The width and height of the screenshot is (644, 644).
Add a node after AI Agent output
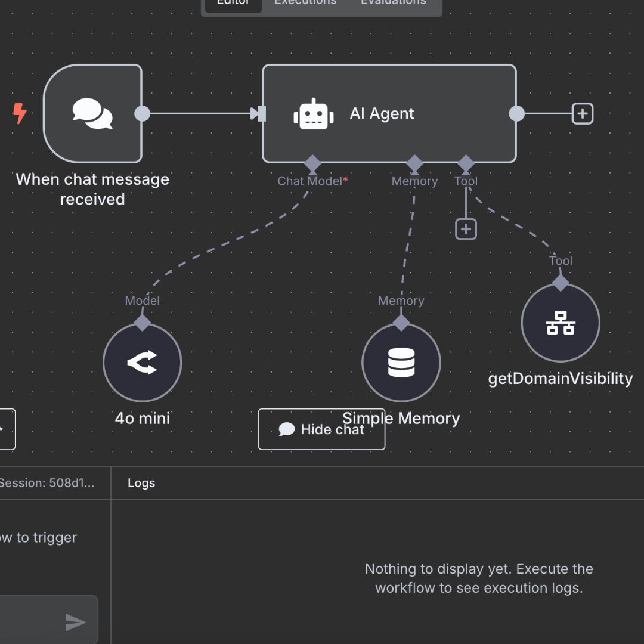coord(582,113)
